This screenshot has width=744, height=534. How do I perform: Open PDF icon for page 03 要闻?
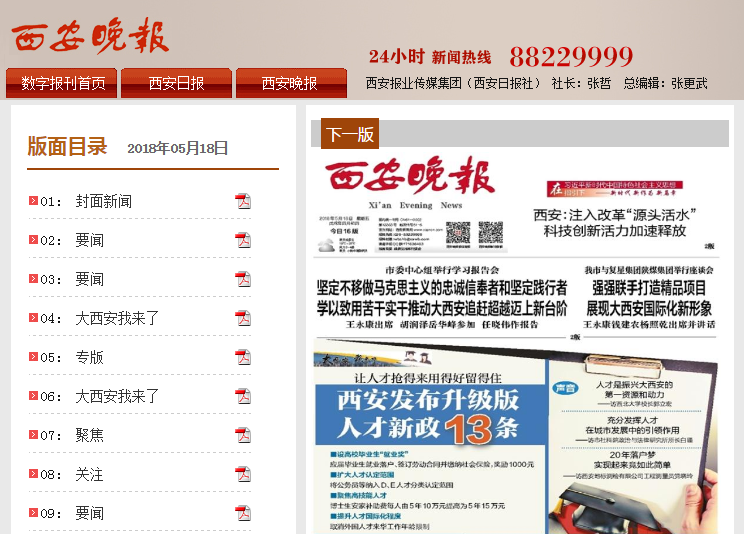243,279
